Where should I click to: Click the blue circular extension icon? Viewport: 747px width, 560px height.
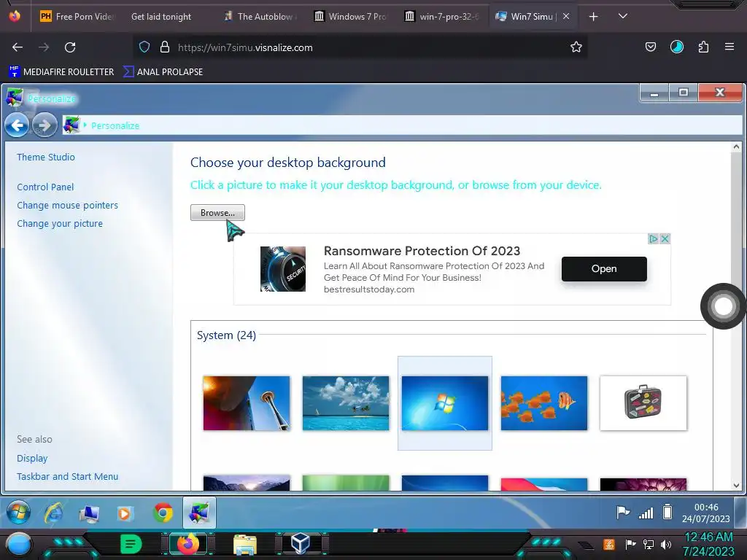(677, 47)
